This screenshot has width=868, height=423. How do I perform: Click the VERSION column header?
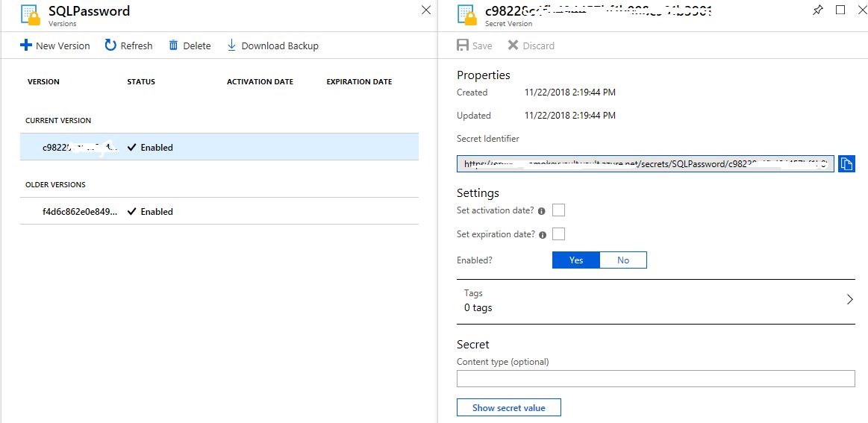[x=43, y=81]
